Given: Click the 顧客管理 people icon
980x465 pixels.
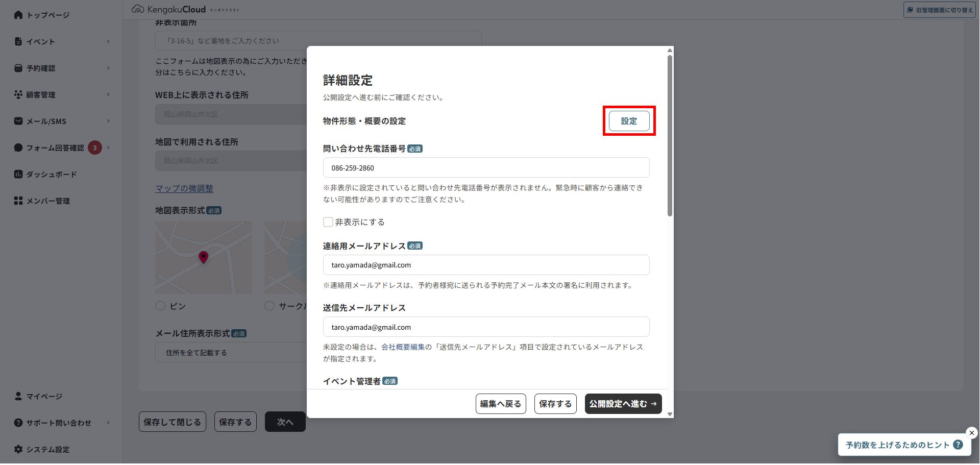Looking at the screenshot, I should [x=18, y=94].
